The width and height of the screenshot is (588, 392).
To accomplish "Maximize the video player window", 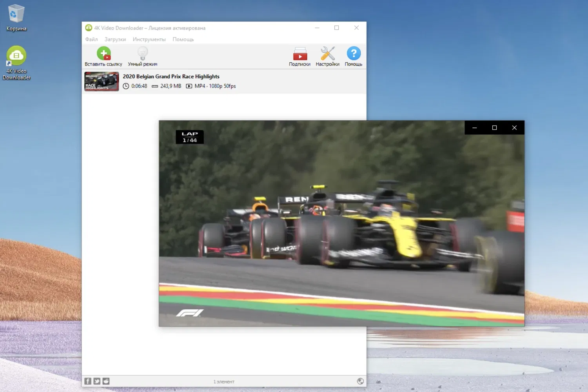I will pyautogui.click(x=494, y=127).
